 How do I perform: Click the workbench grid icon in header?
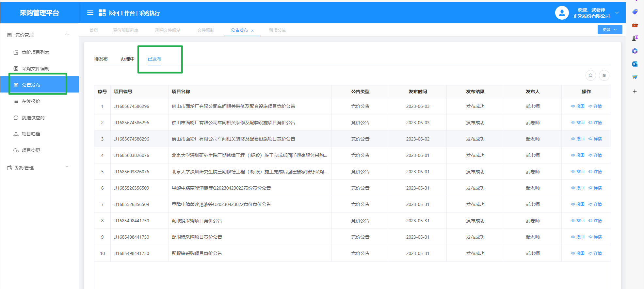pyautogui.click(x=102, y=13)
